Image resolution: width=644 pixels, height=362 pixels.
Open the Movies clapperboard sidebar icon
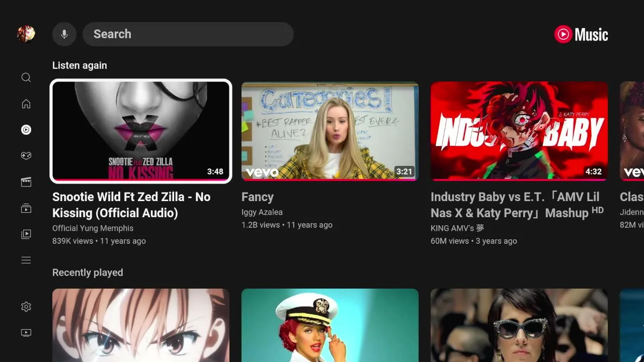coord(26,182)
